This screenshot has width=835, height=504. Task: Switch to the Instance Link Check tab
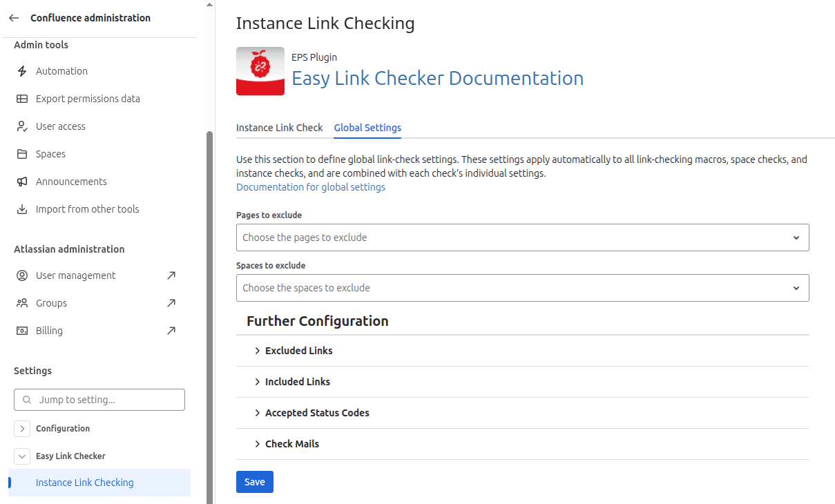click(279, 128)
